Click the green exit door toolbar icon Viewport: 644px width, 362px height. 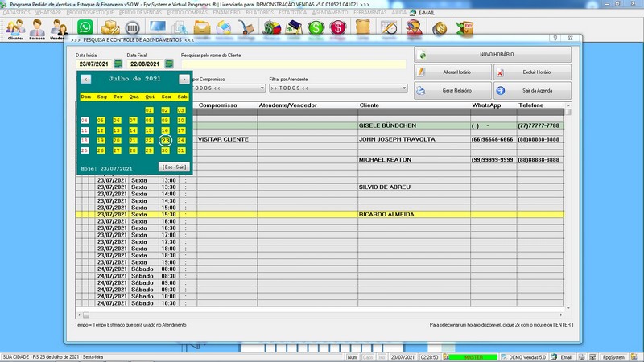pyautogui.click(x=465, y=28)
